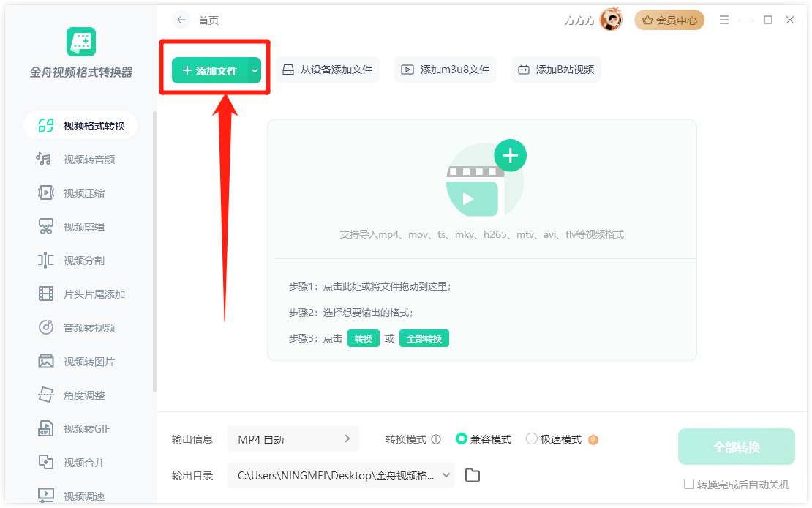Click the green plus circle in drop area

[510, 155]
